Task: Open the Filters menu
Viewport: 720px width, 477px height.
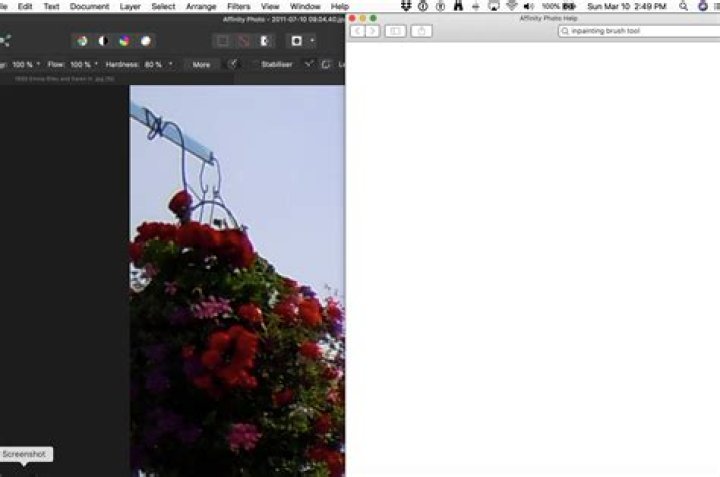Action: [x=238, y=6]
